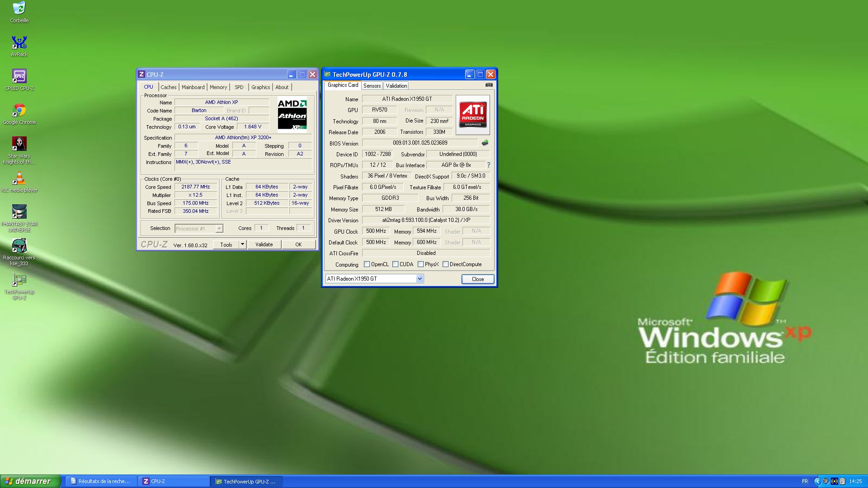Select the VLC media player desktop icon
This screenshot has height=488, width=868.
(x=19, y=182)
